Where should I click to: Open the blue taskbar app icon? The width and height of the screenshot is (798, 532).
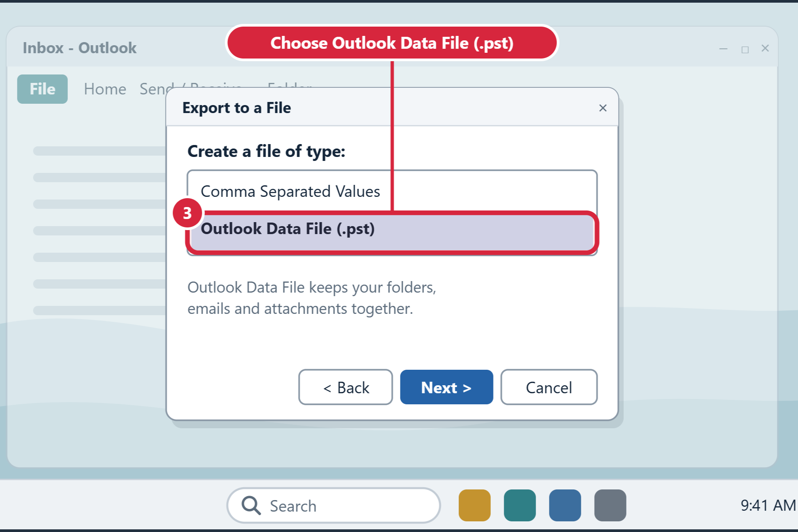coord(565,505)
